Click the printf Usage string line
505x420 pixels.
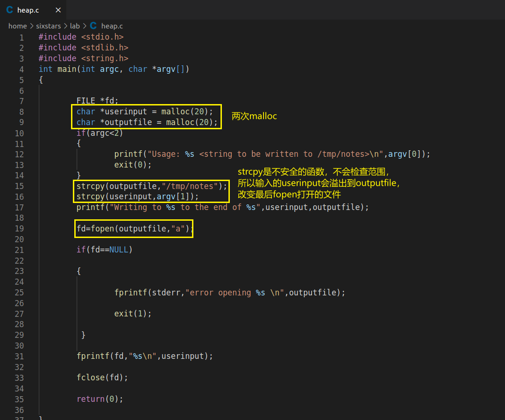click(272, 154)
